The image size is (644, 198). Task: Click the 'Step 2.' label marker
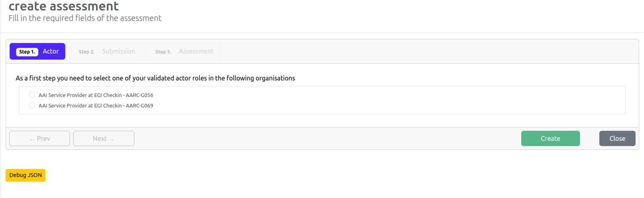point(87,52)
